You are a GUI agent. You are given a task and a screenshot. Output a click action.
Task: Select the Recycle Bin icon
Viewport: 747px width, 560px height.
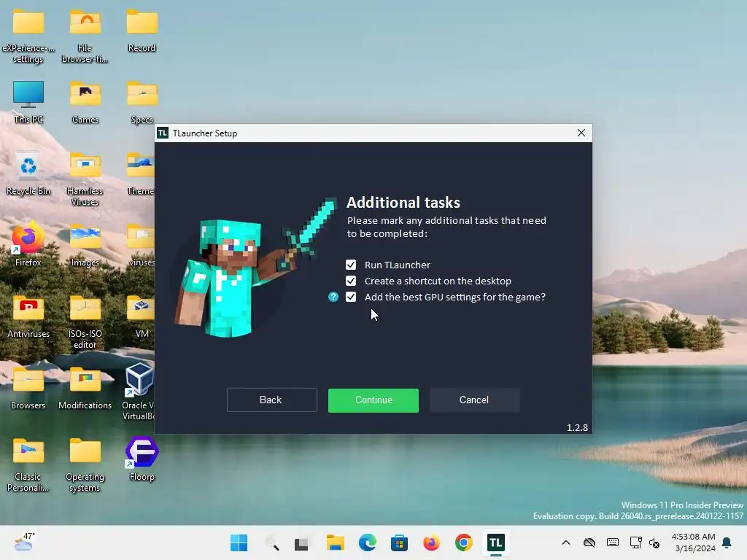point(28,174)
